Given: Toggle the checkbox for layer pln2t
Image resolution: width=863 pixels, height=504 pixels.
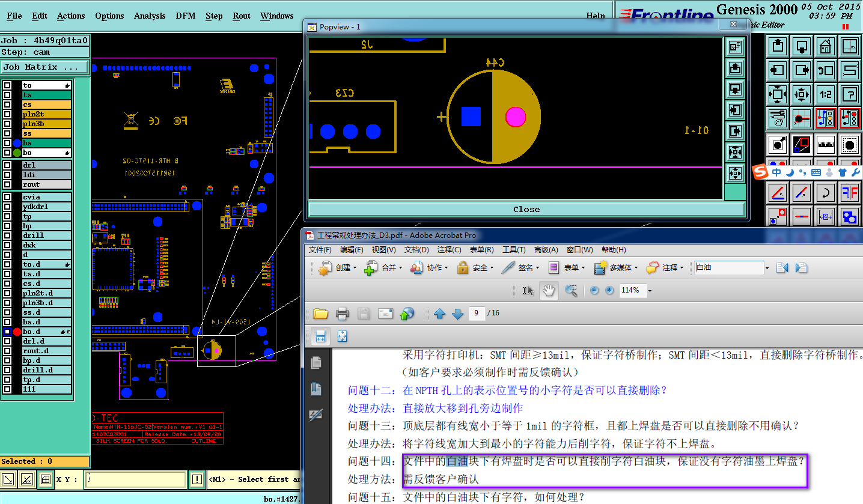Looking at the screenshot, I should 7,114.
